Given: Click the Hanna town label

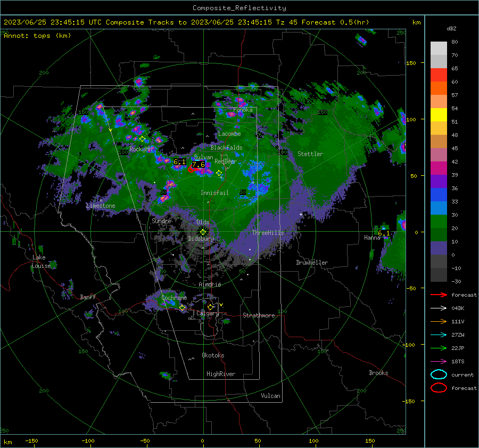Looking at the screenshot, I should (x=372, y=238).
